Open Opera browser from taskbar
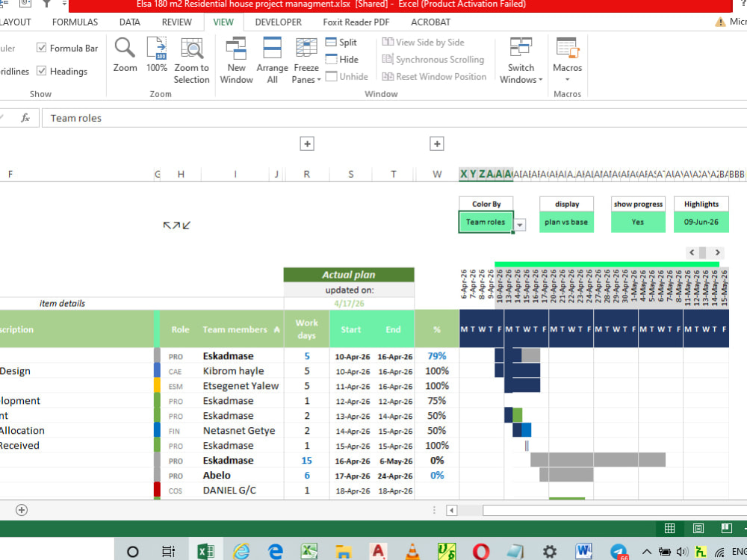The width and height of the screenshot is (747, 560). coord(480,552)
